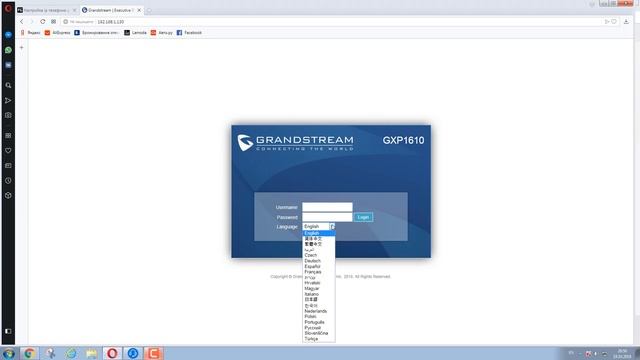Image resolution: width=640 pixels, height=360 pixels.
Task: Click the Password input field
Action: click(327, 217)
